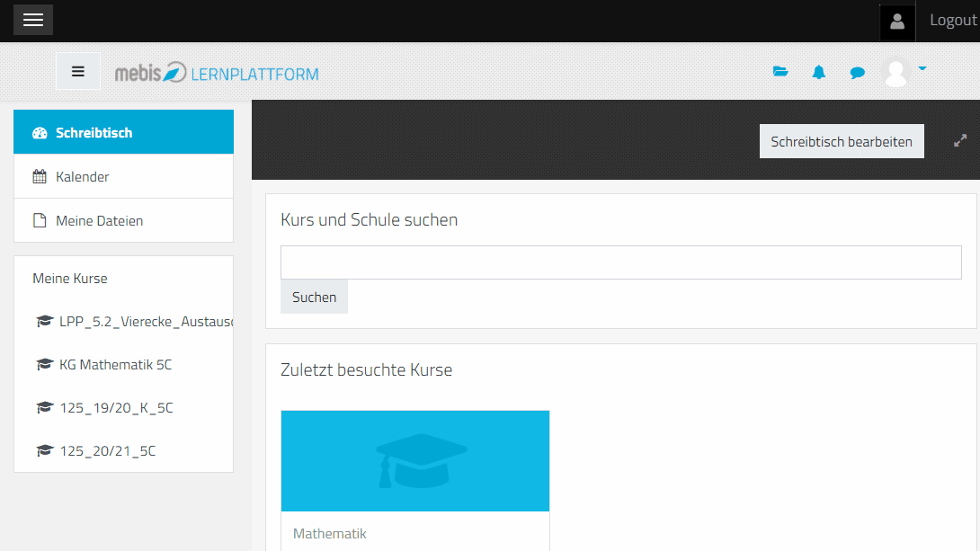Click the user profile icon in top bar
This screenshot has height=551, width=980.
point(897,21)
